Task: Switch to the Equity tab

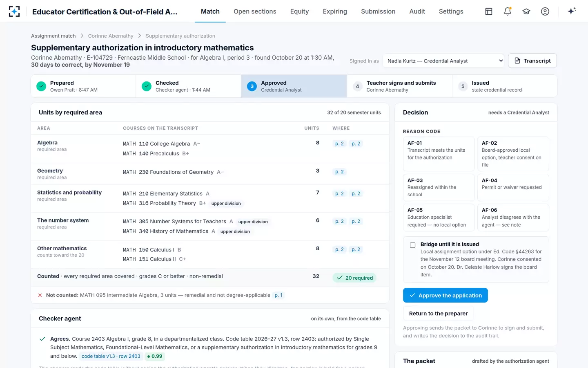Action: point(299,11)
